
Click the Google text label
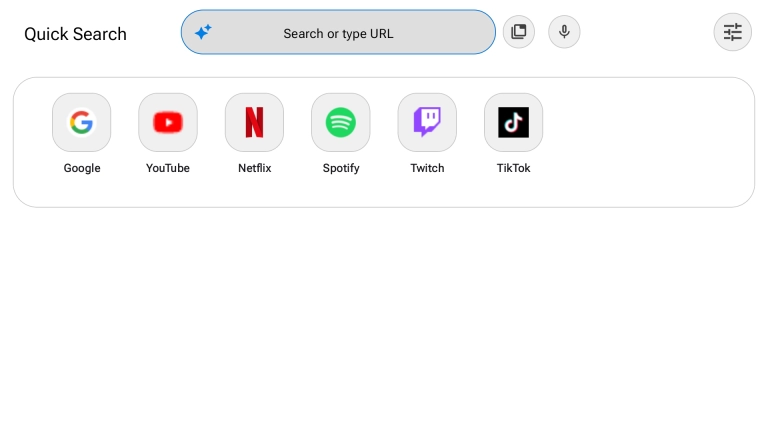coord(82,168)
